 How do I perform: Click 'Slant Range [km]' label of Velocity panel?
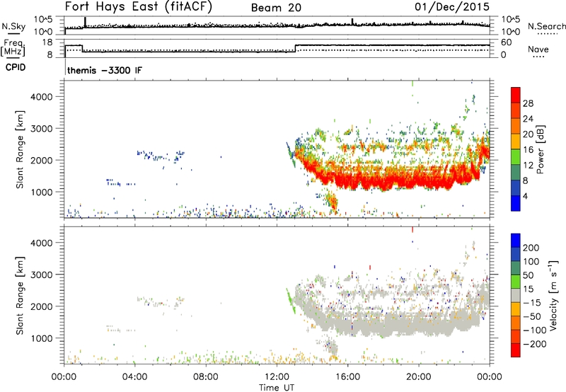20,296
